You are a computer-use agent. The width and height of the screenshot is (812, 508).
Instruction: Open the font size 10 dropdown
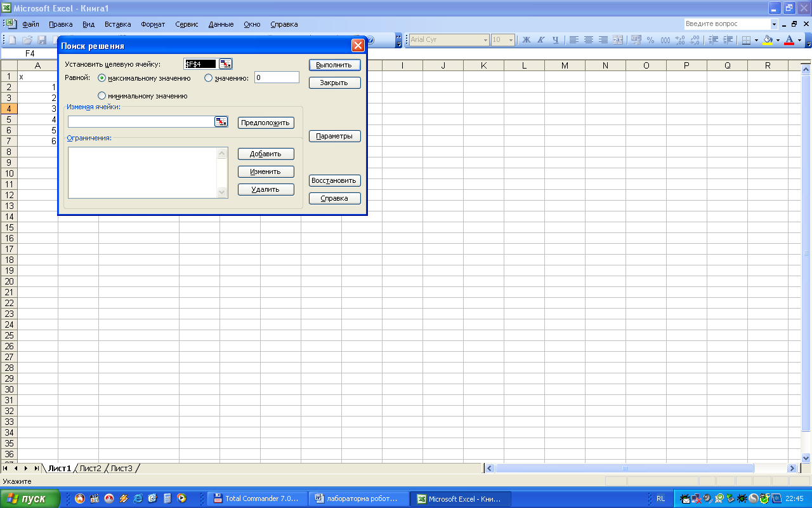511,40
